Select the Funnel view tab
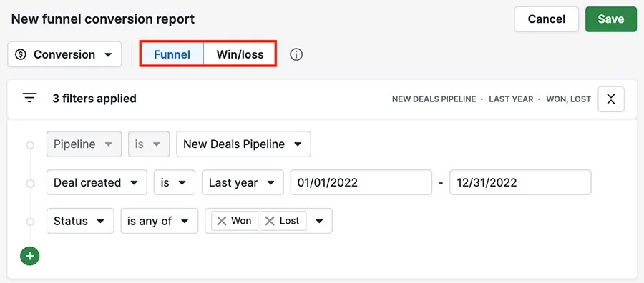 pyautogui.click(x=172, y=54)
